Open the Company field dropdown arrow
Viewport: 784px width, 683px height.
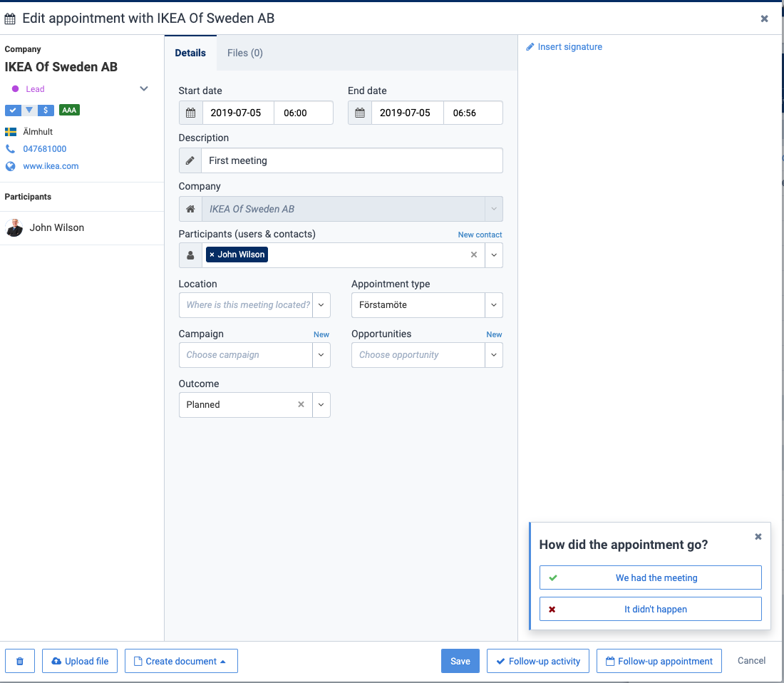tap(494, 209)
